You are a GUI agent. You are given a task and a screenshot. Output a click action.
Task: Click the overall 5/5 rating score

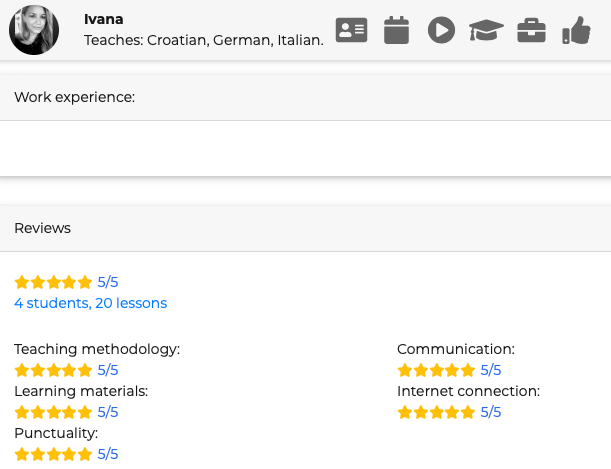108,282
